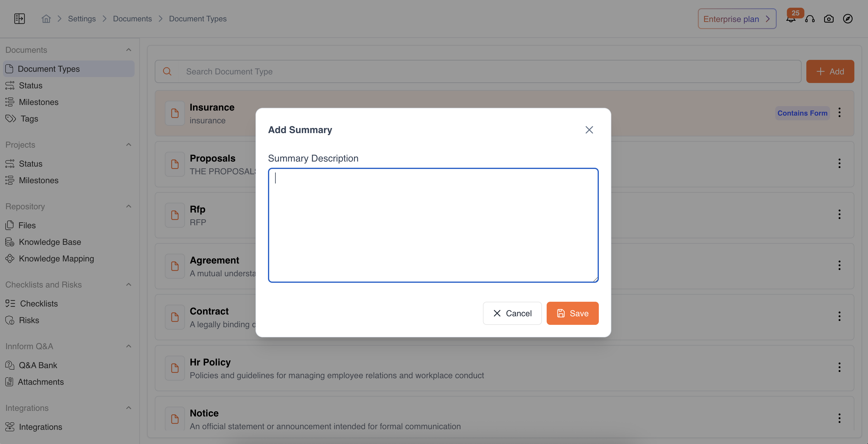Collapse the Checklists and Risks section
Image resolution: width=868 pixels, height=444 pixels.
(129, 285)
